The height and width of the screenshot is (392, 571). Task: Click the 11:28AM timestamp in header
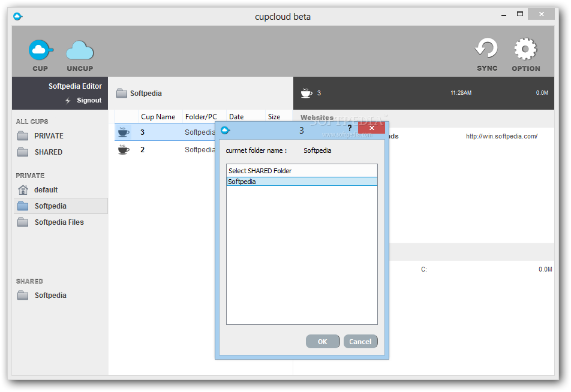(461, 93)
